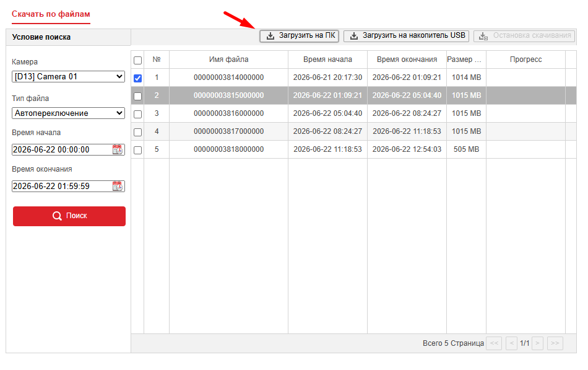Go to next page with > button
Screen dimensions: 588x370
(537, 343)
